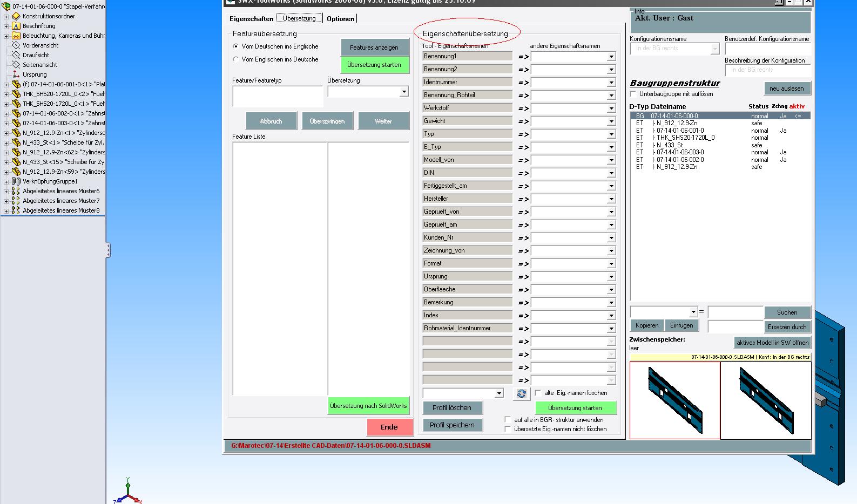Select the Seitenansicht plane icon
The width and height of the screenshot is (857, 504).
(16, 65)
